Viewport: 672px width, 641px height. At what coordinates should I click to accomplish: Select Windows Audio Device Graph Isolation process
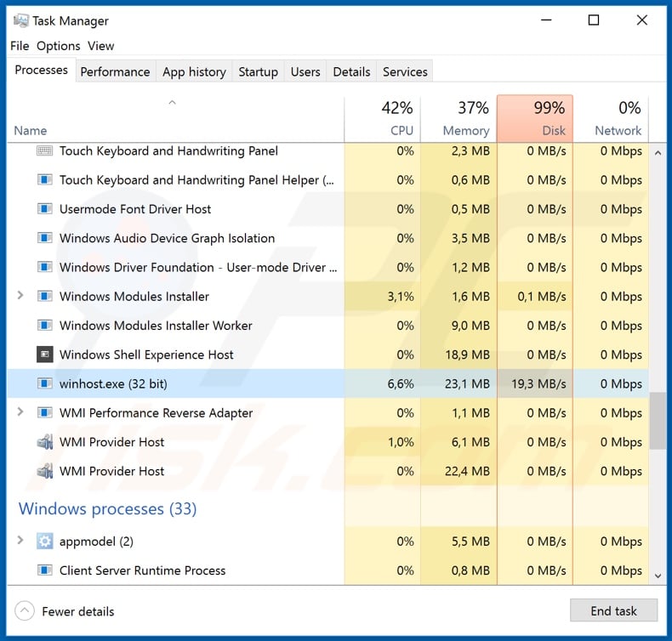[327, 238]
